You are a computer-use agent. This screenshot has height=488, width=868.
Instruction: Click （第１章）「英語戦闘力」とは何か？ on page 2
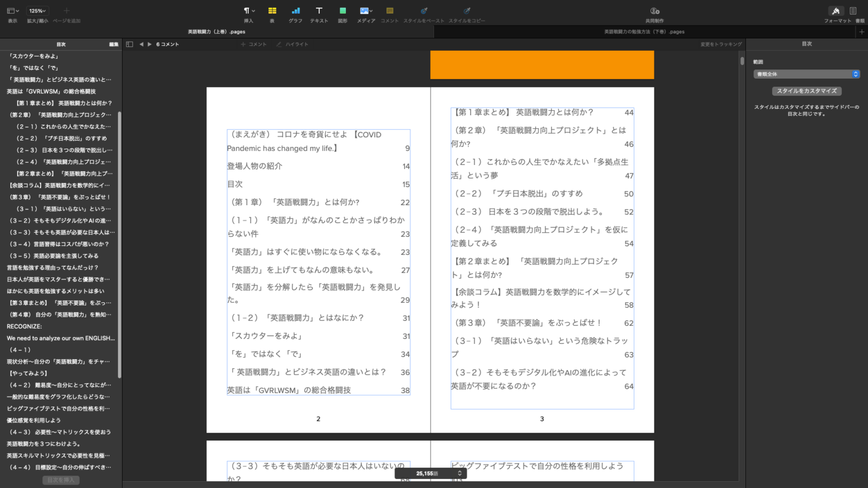pos(294,202)
